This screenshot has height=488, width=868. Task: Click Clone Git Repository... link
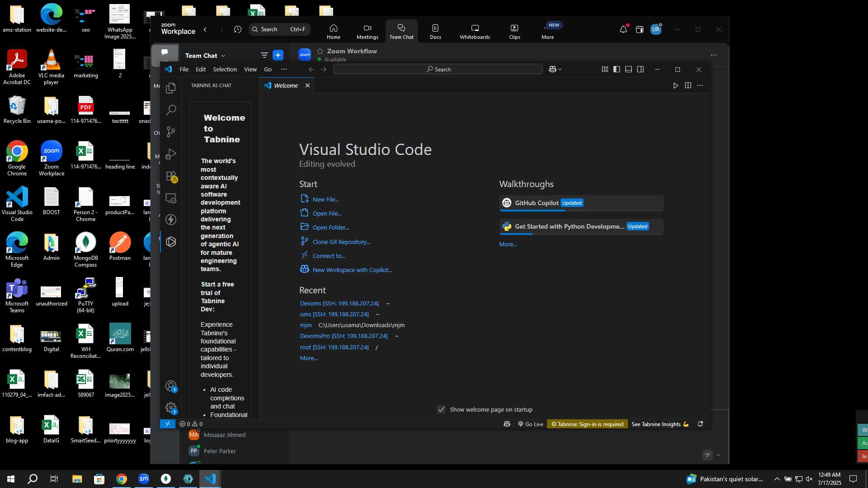[x=341, y=242]
